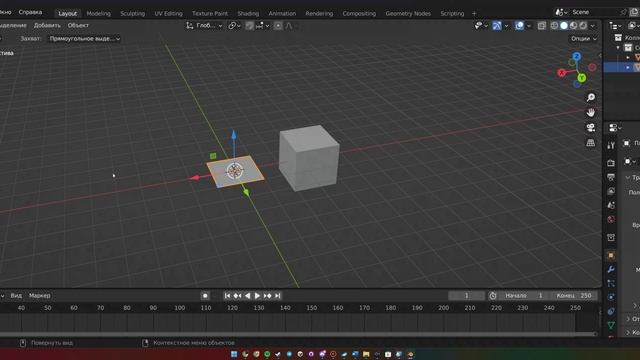Open the viewport shading options dropdown arrow
This screenshot has width=640, height=360.
pos(593,26)
